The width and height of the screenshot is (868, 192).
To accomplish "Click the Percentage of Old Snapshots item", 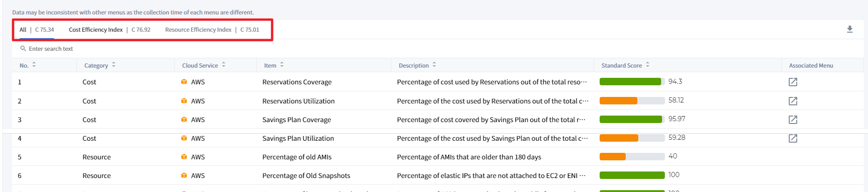I will coord(306,176).
